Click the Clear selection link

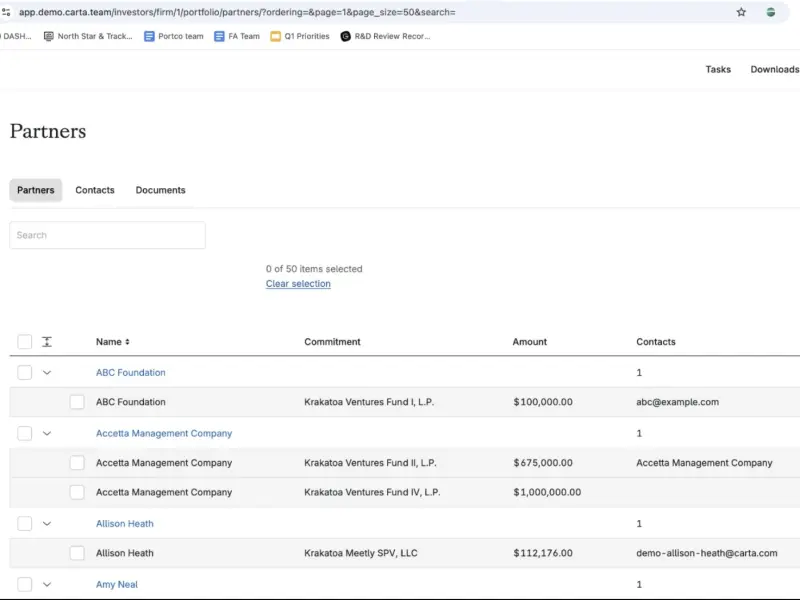pos(298,284)
